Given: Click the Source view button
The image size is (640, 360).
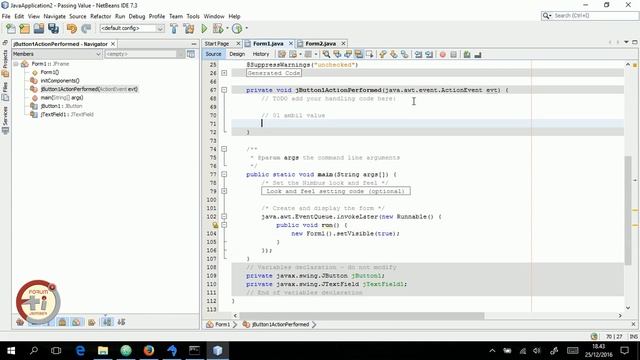Looking at the screenshot, I should [213, 54].
